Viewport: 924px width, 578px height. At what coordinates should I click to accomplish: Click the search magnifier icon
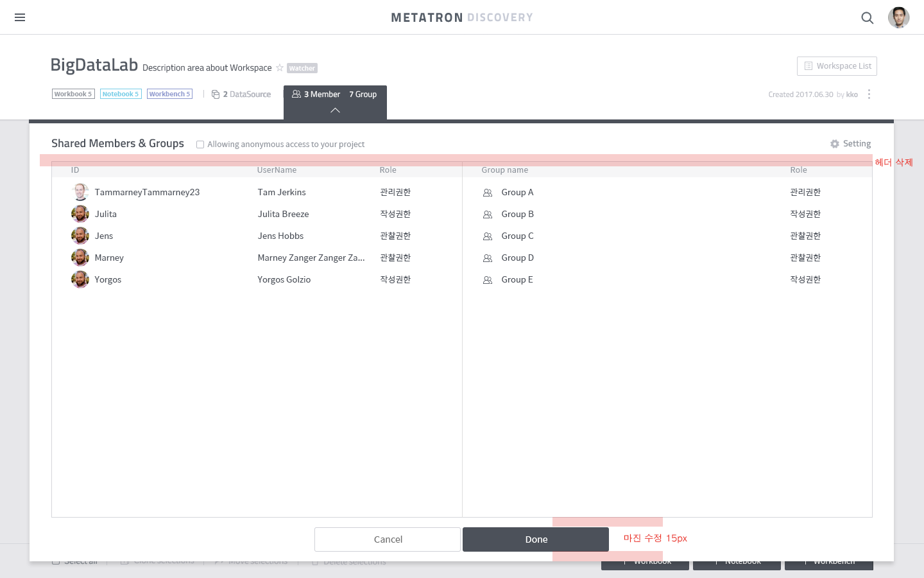(867, 18)
